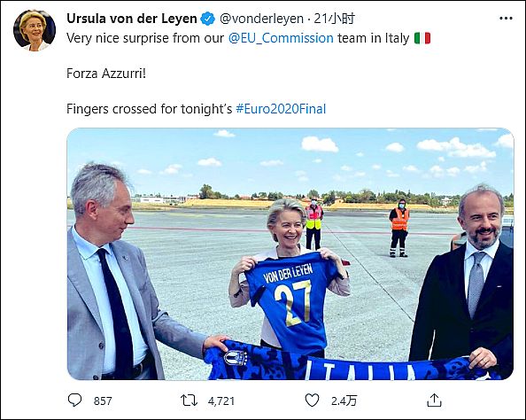Screen dimensions: 526x420
Task: Click the 'Very nice surprise from our' text
Action: point(145,38)
